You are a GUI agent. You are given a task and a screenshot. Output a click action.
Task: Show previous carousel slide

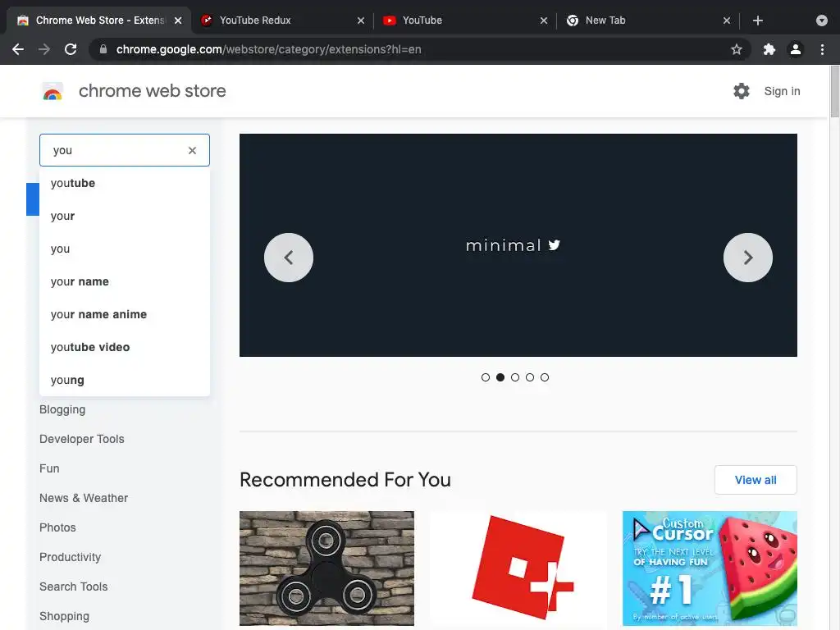pyautogui.click(x=289, y=258)
